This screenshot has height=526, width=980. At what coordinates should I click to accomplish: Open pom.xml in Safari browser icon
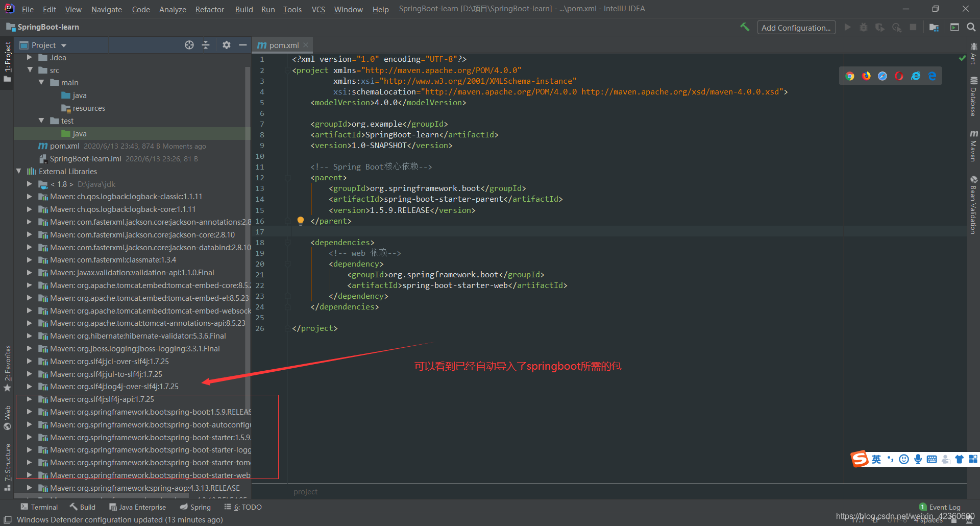tap(883, 76)
